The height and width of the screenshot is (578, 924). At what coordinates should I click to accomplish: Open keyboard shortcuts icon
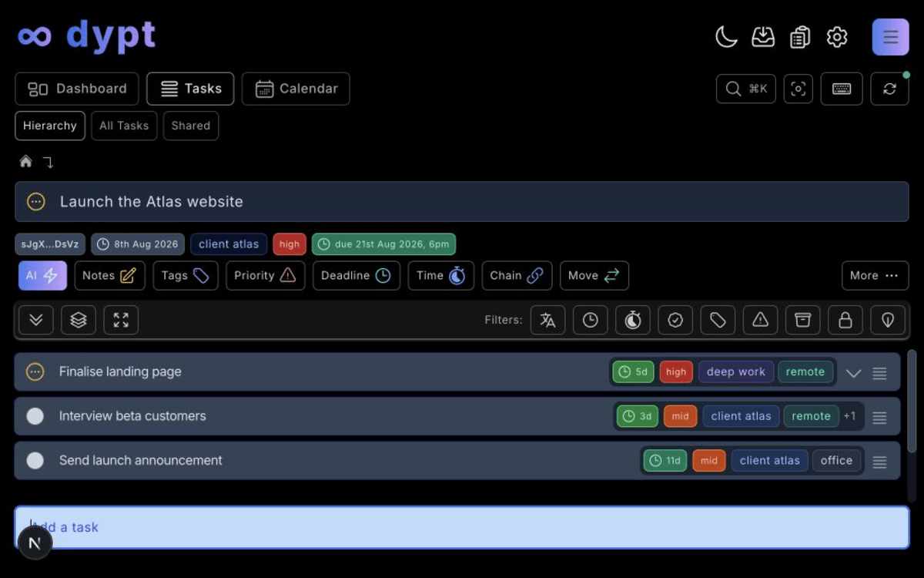tap(842, 89)
